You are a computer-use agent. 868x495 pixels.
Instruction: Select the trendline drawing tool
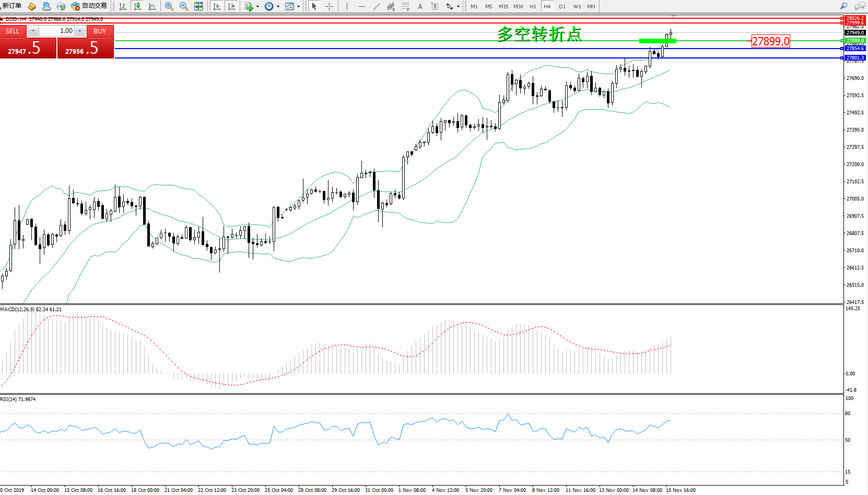tap(377, 6)
